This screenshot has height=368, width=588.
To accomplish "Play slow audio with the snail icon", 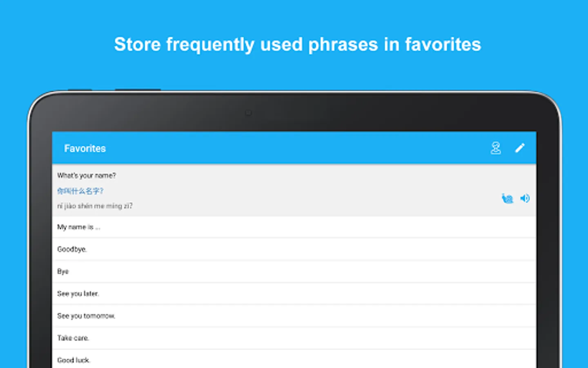I will (x=507, y=199).
